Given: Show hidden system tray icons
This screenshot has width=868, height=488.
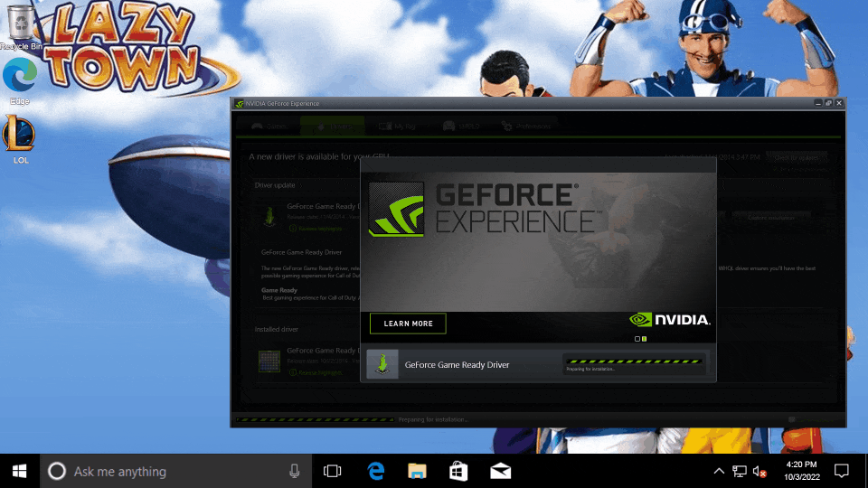Looking at the screenshot, I should coord(719,471).
